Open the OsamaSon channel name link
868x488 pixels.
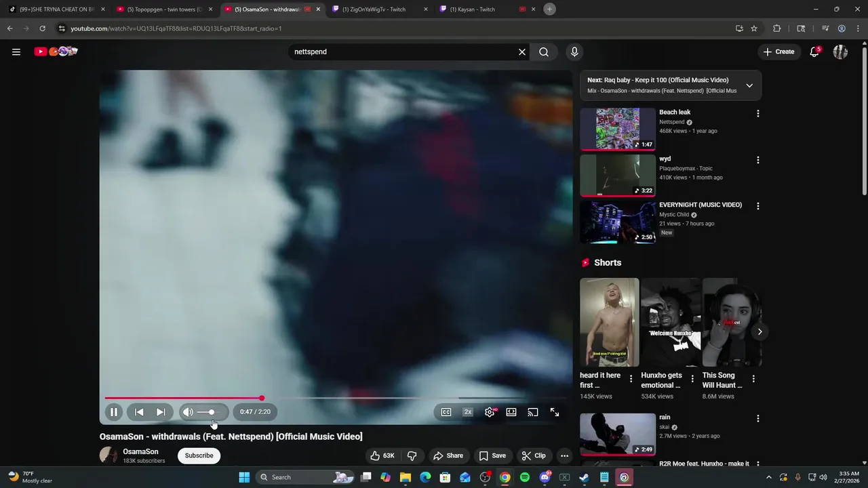click(140, 451)
